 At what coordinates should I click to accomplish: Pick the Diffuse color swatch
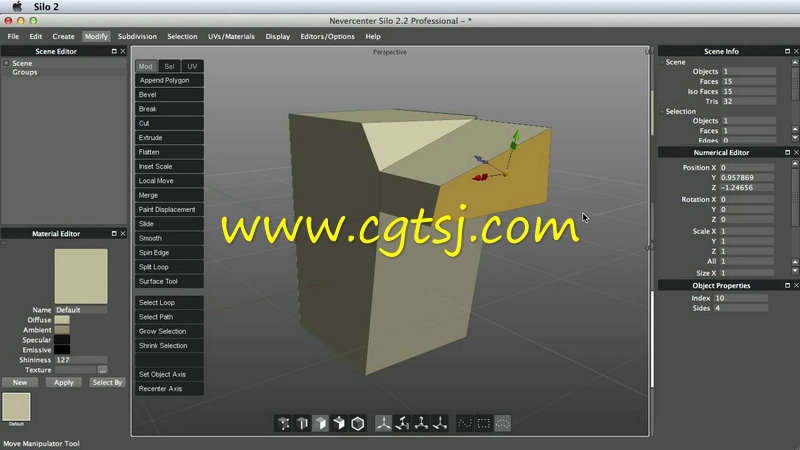pyautogui.click(x=62, y=320)
